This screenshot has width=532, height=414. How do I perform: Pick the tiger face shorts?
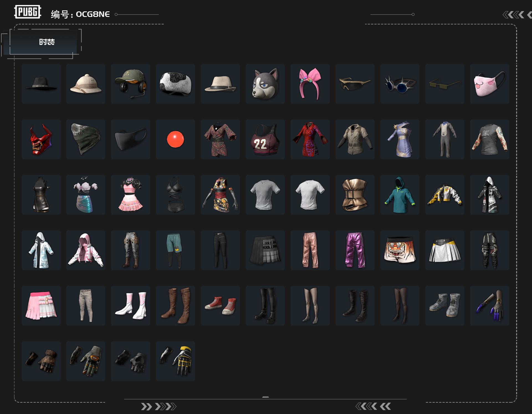tap(400, 250)
